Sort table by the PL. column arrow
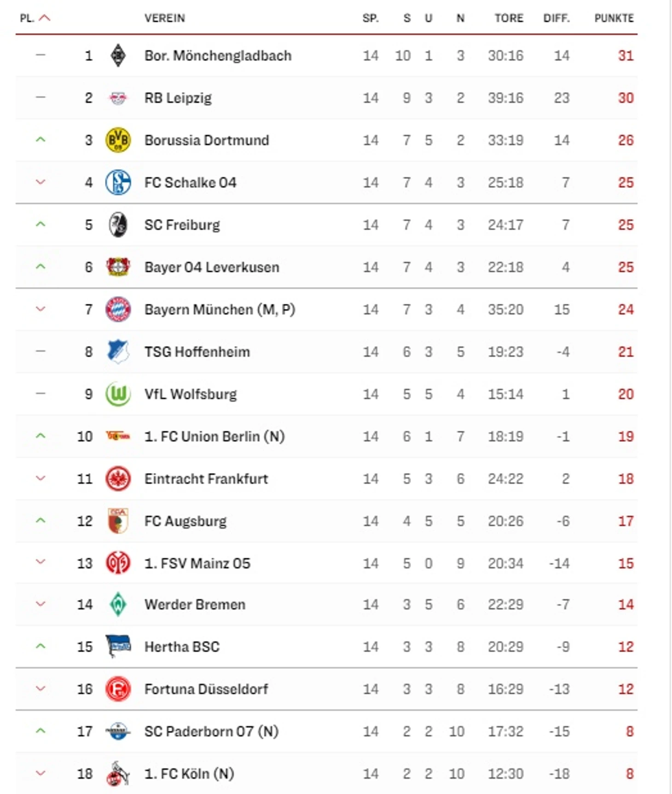The height and width of the screenshot is (794, 672). click(45, 18)
